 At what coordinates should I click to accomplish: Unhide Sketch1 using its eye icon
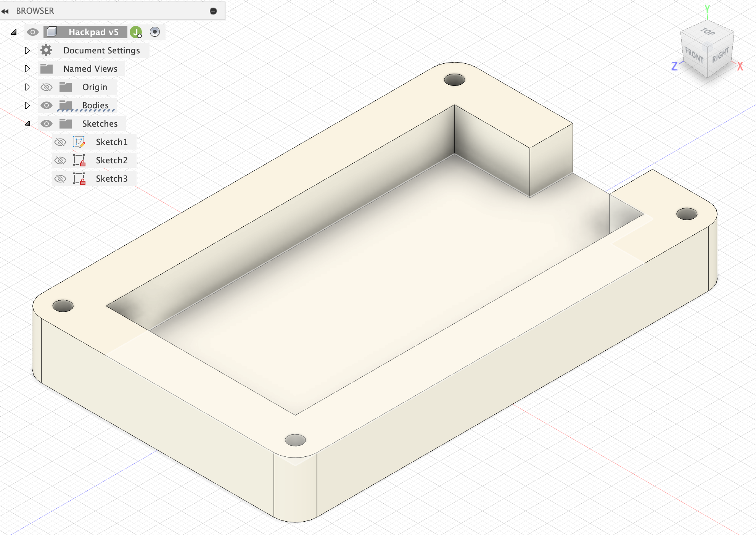coord(60,142)
